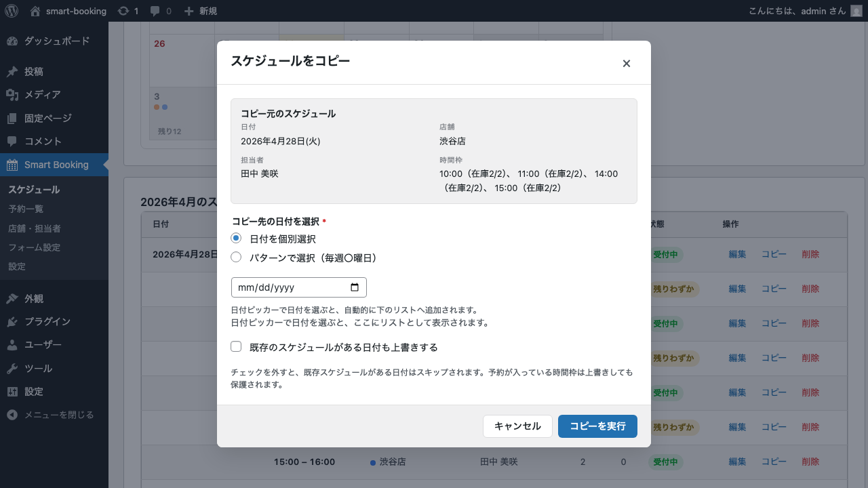Click 受付中 badge in the 15:00 row

(x=665, y=462)
